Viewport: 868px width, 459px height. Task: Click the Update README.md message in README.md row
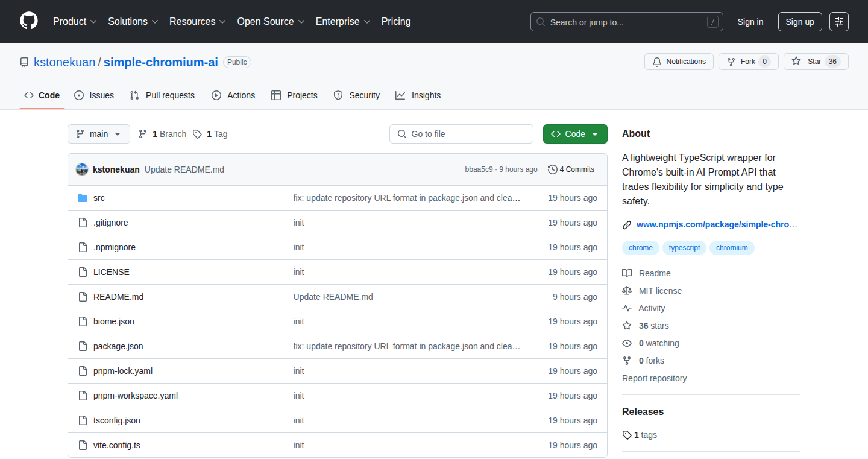[333, 297]
